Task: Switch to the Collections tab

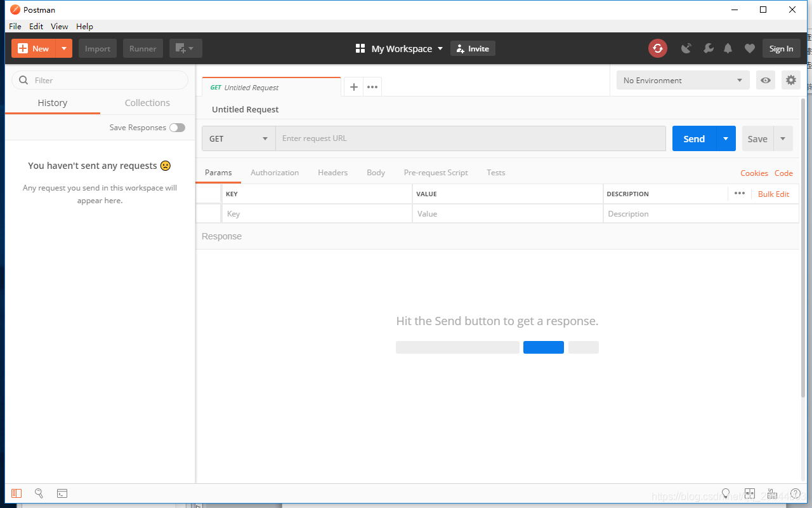Action: tap(147, 103)
